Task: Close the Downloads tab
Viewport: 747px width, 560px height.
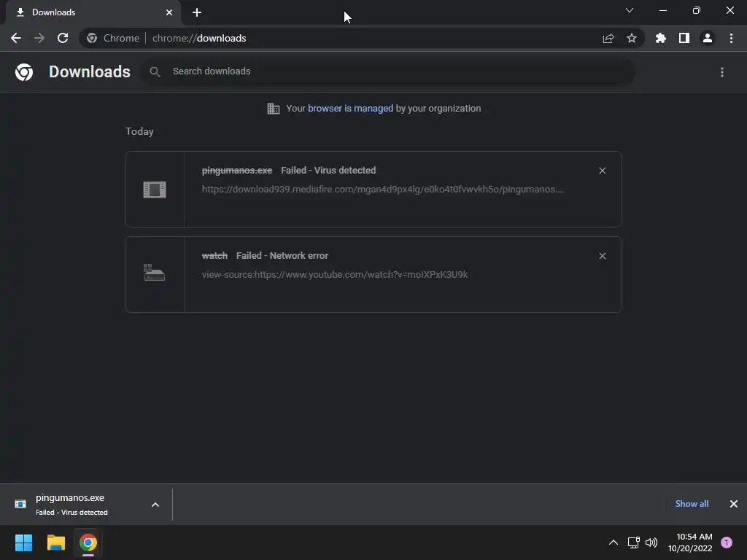Action: tap(169, 12)
